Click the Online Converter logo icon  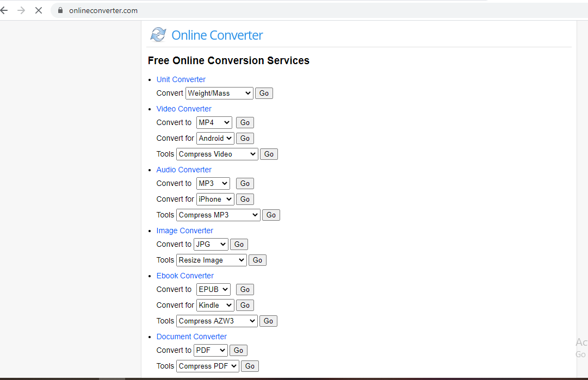(x=158, y=35)
